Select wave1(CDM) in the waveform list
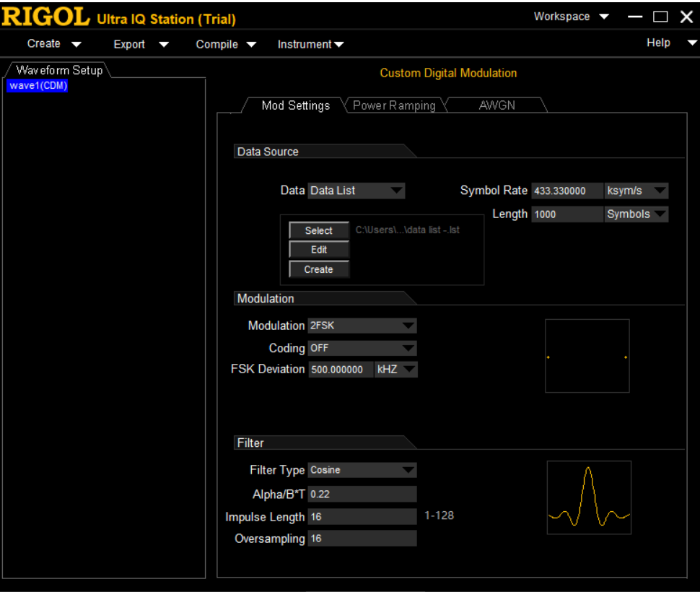Viewport: 700px width, 592px height. click(x=38, y=86)
